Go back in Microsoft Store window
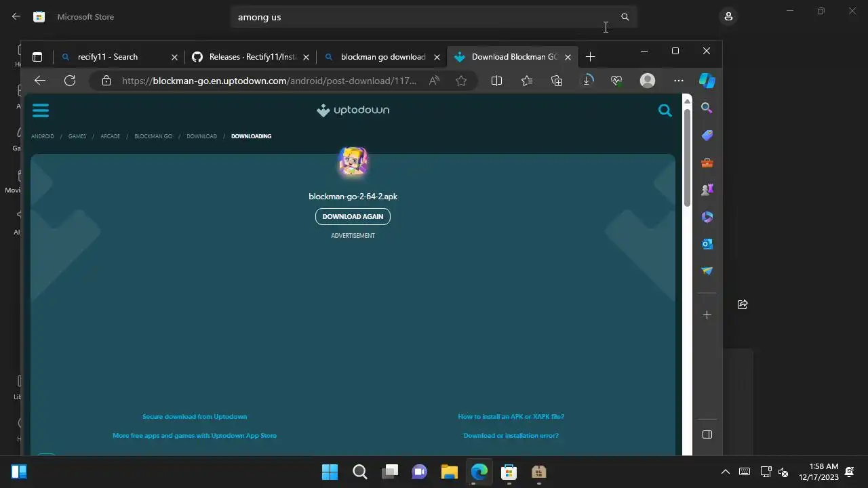This screenshot has height=488, width=868. point(16,16)
